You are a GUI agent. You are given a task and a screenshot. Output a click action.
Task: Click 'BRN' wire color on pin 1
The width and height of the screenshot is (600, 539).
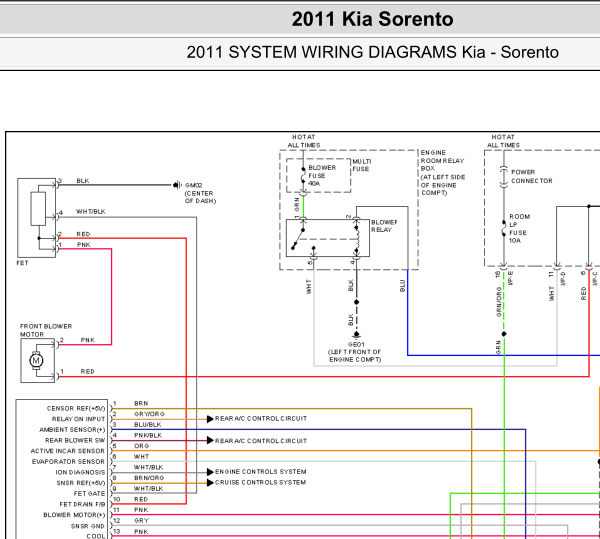[141, 404]
